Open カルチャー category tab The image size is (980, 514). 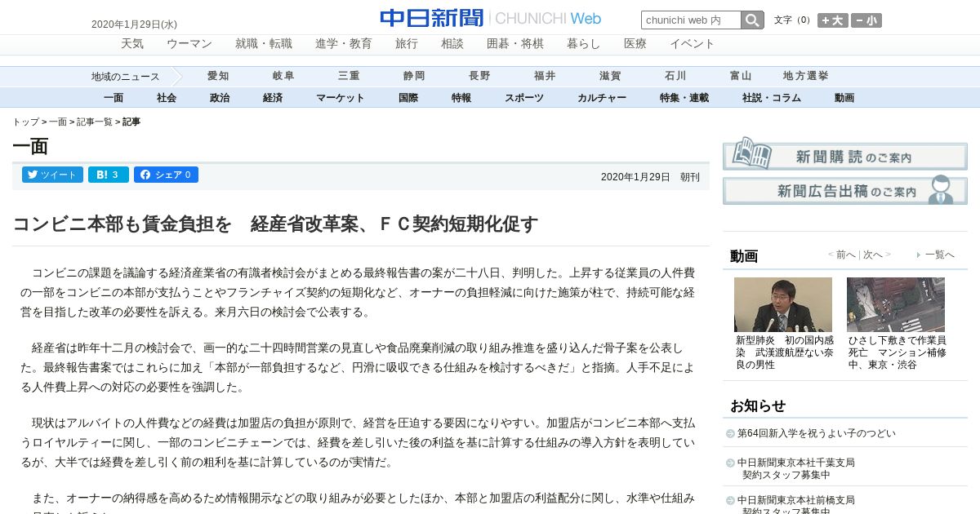click(602, 98)
